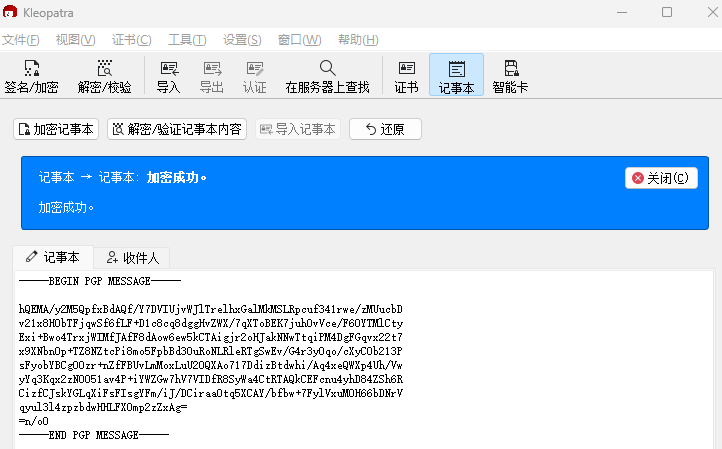The image size is (722, 449).
Task: Click the END PGP MESSAGE line
Action: tap(94, 435)
